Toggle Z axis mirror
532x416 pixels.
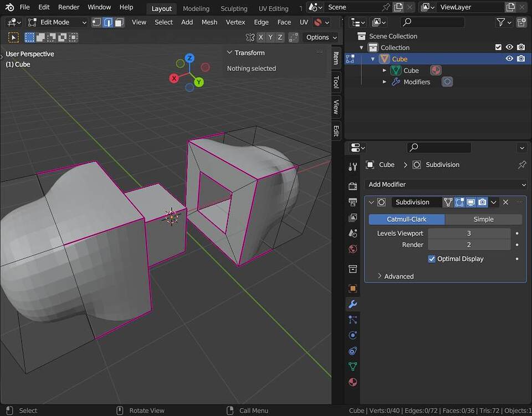280,37
